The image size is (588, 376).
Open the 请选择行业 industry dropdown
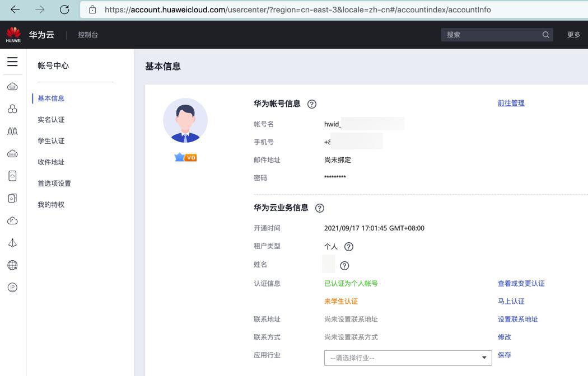pos(408,358)
